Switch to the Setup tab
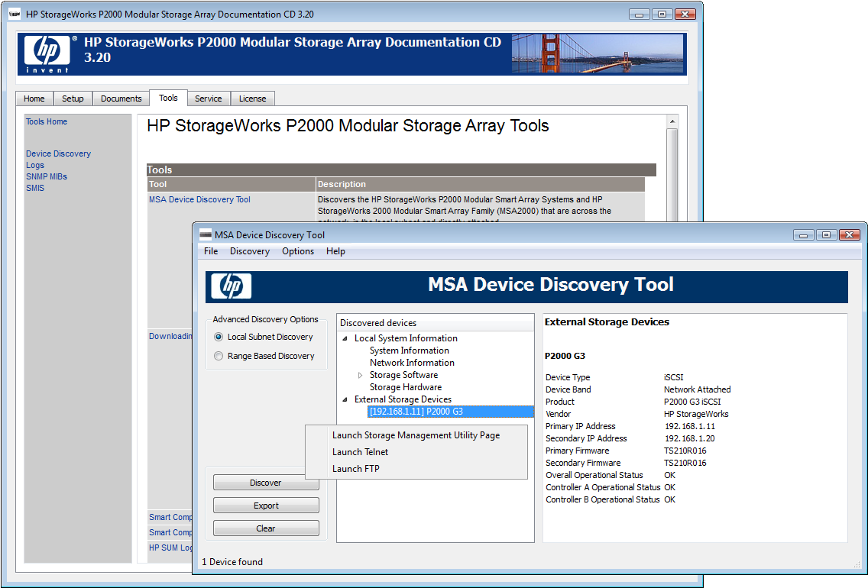The height and width of the screenshot is (588, 868). click(73, 99)
